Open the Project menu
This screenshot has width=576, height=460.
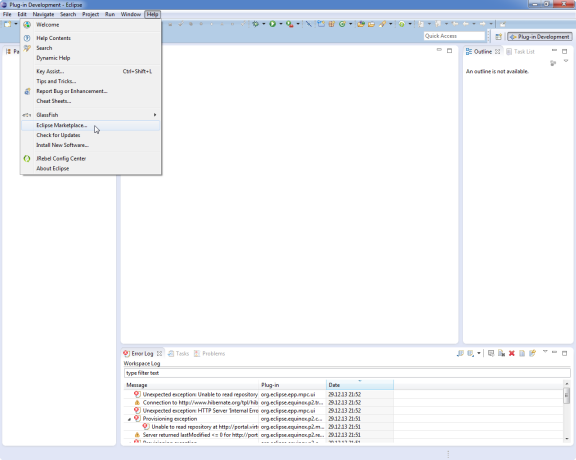[x=90, y=14]
